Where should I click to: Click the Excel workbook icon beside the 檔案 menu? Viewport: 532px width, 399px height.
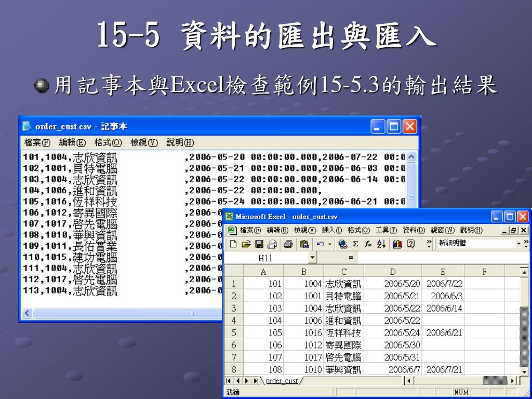point(232,230)
